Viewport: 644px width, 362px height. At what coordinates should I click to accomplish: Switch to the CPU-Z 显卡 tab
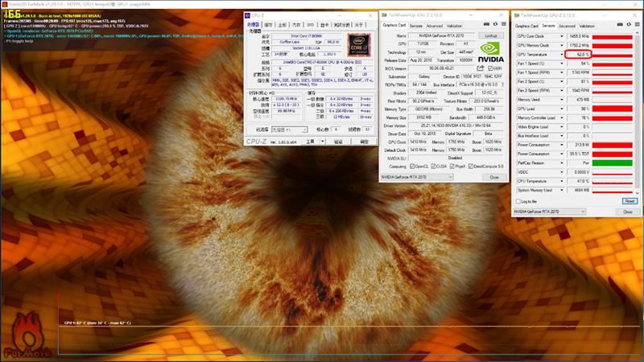(324, 25)
